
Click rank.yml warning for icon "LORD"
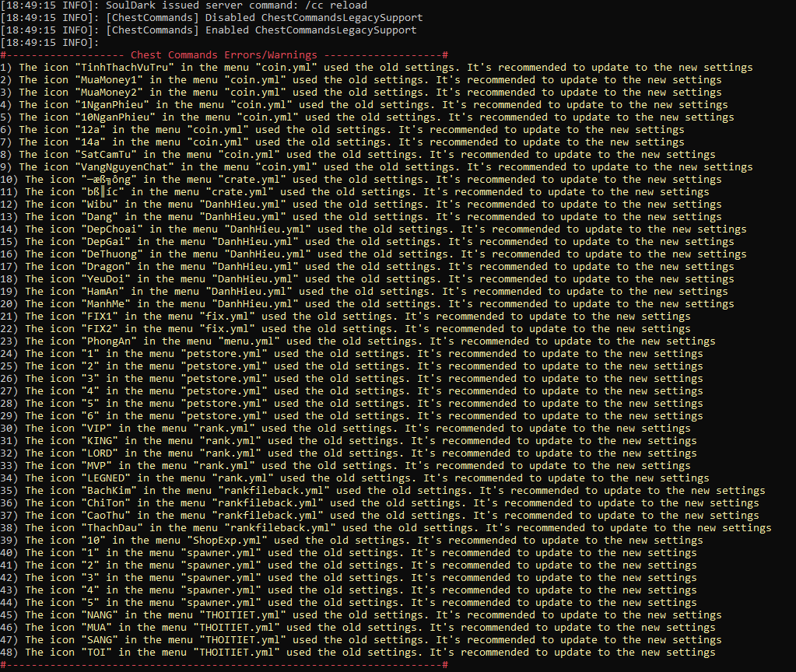click(349, 453)
